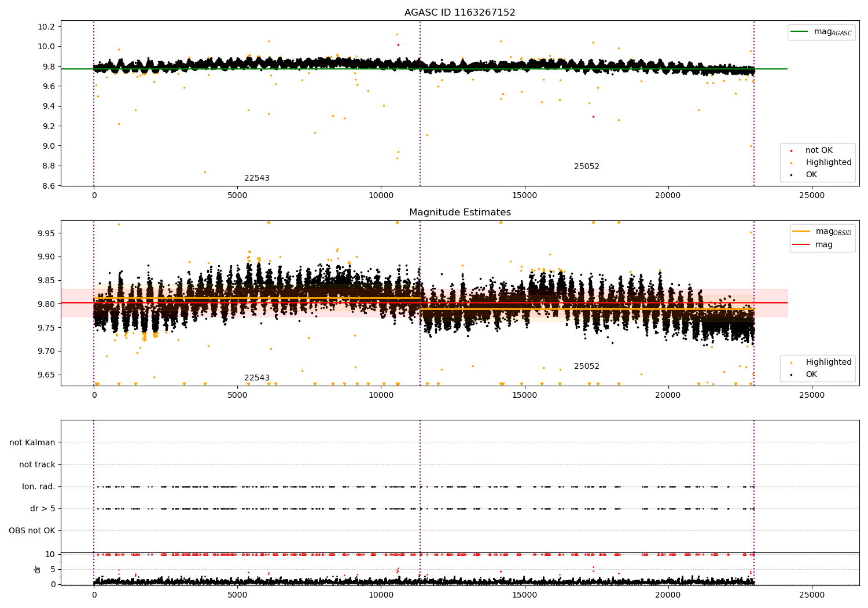The width and height of the screenshot is (868, 608).
Task: Click the title 'AGASC ID 1163267152'
Action: click(x=459, y=13)
